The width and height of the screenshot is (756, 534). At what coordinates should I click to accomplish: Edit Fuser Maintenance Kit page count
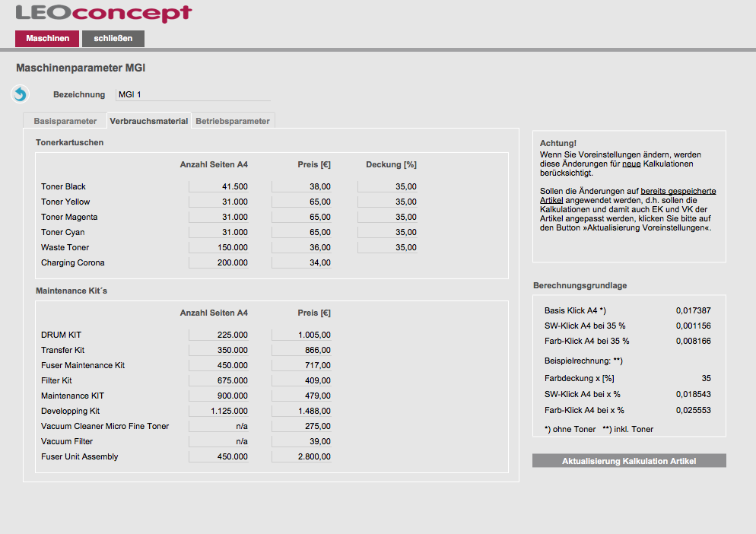pos(218,365)
